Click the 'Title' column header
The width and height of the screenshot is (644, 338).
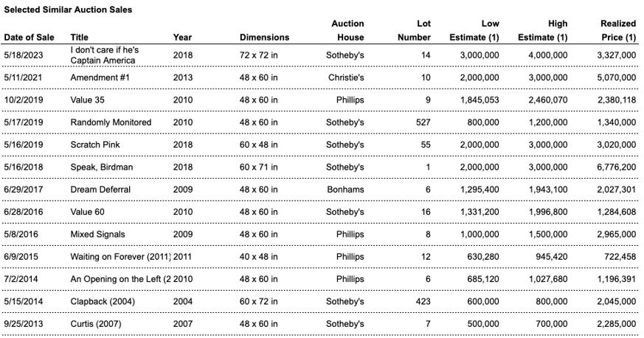point(79,37)
